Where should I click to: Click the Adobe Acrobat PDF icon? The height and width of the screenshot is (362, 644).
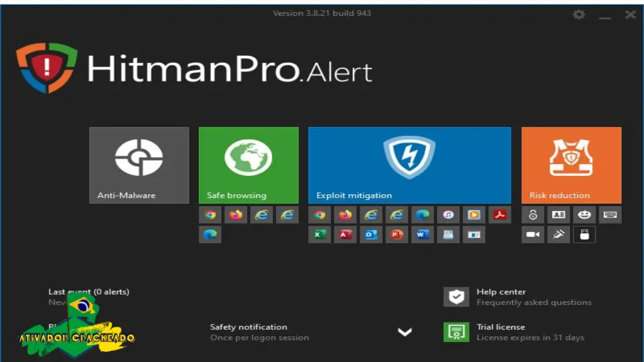click(x=500, y=215)
